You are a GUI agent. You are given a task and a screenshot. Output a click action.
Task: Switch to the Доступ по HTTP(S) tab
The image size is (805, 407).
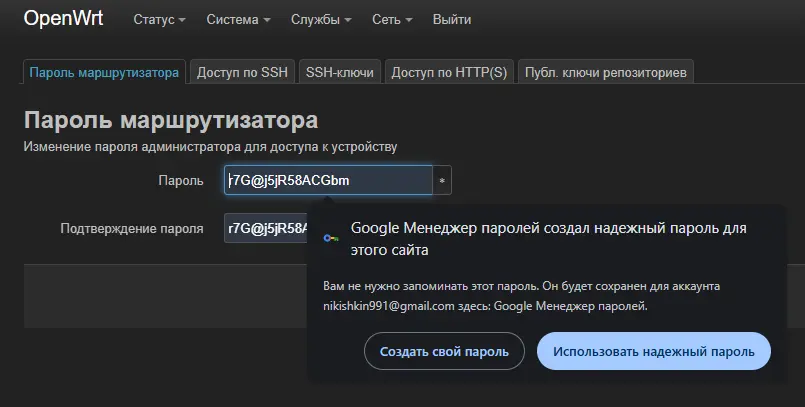click(x=449, y=72)
